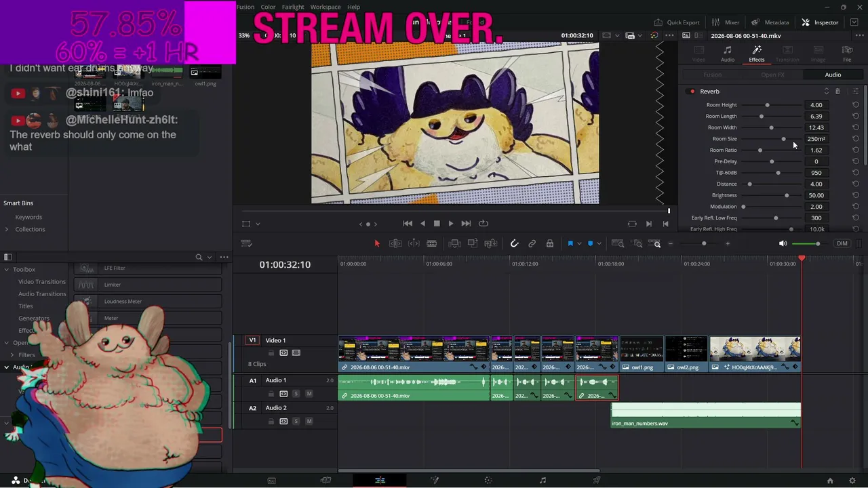Toggle Linked Selection chain icon
Viewport: 868px width, 488px height.
point(532,243)
